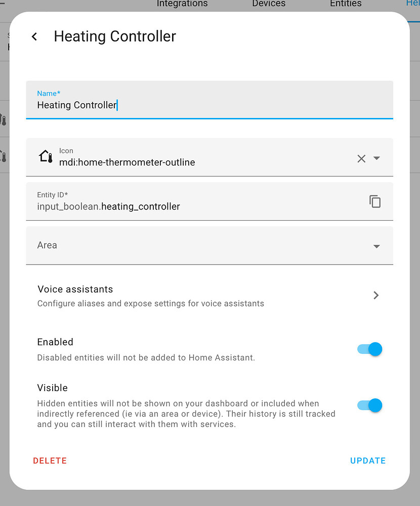Open the Entities tab
The width and height of the screenshot is (420, 506).
tap(346, 4)
